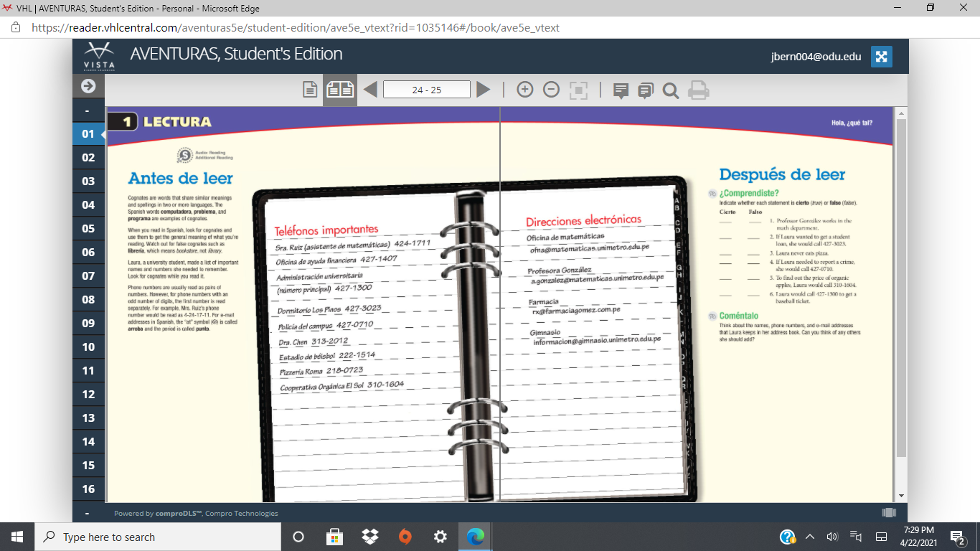
Task: Zoom out of the page
Action: coord(551,90)
